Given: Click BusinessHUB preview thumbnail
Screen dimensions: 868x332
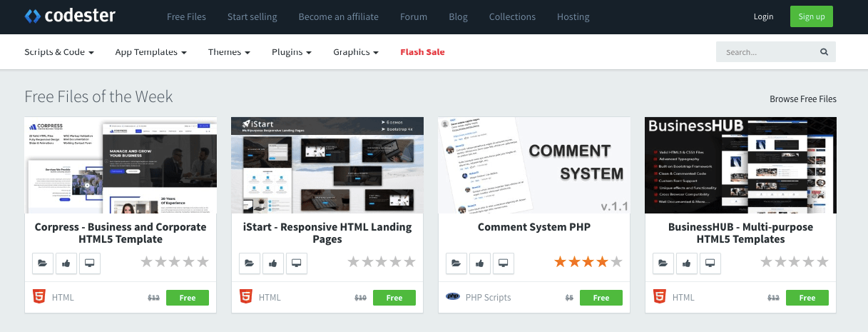Looking at the screenshot, I should pyautogui.click(x=741, y=165).
